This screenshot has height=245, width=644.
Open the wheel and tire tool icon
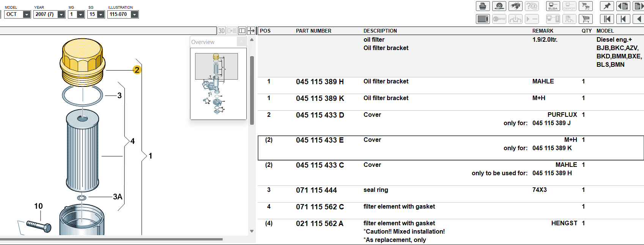[499, 6]
